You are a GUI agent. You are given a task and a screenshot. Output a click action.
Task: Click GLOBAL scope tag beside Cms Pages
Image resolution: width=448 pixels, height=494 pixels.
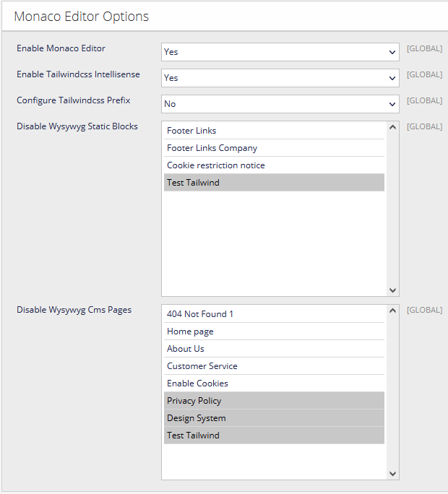tap(424, 310)
